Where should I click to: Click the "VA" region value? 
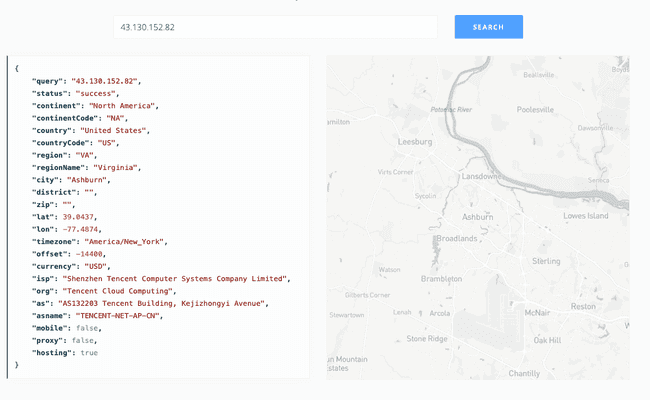85,155
